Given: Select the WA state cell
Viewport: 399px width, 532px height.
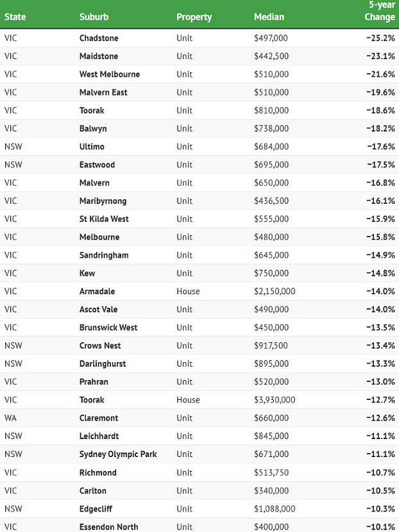Looking at the screenshot, I should [11, 418].
